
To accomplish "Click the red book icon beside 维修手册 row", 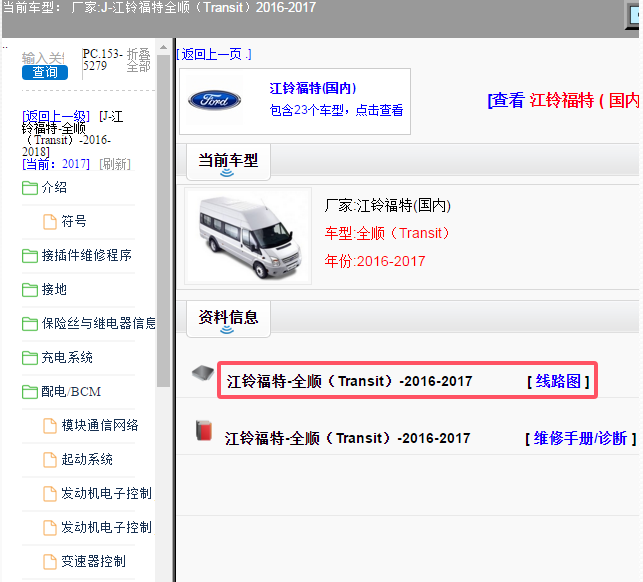I will pos(204,431).
